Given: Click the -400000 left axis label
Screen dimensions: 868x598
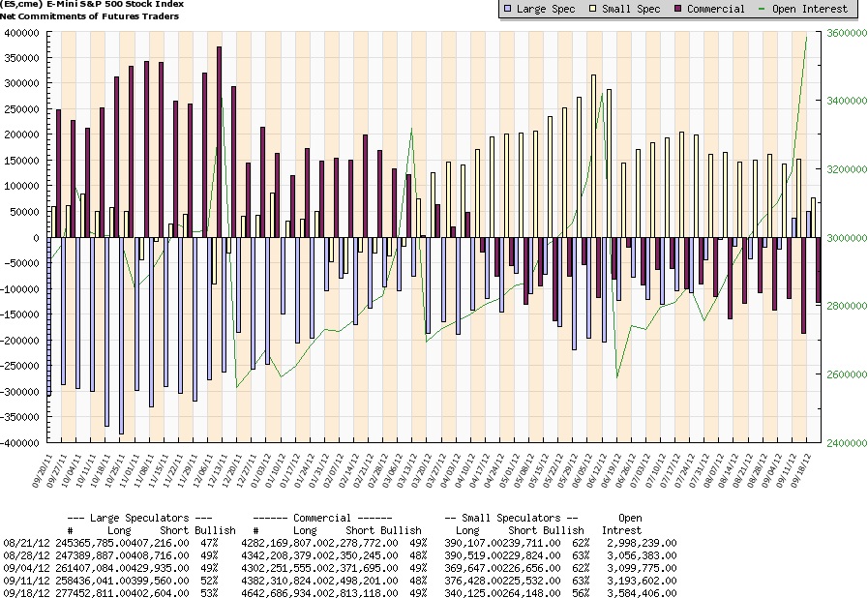Looking at the screenshot, I should coord(20,442).
